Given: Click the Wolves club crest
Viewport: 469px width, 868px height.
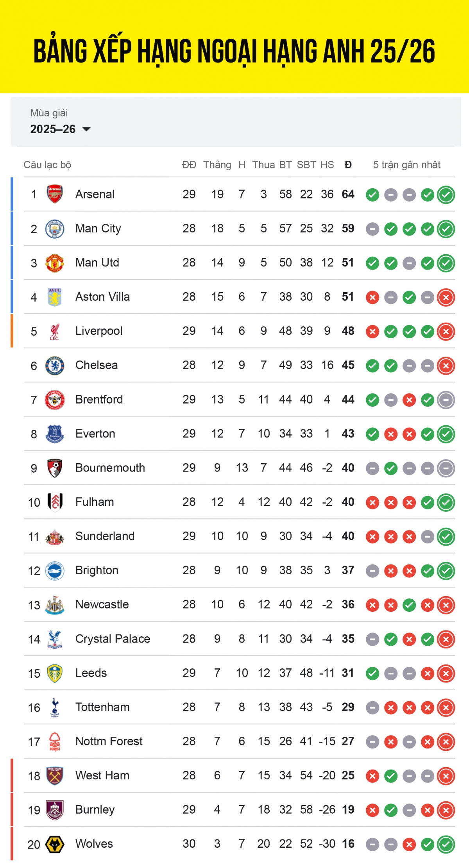Looking at the screenshot, I should [55, 844].
